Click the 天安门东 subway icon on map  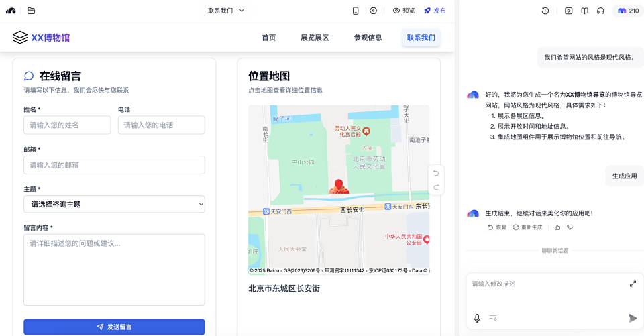pyautogui.click(x=388, y=206)
